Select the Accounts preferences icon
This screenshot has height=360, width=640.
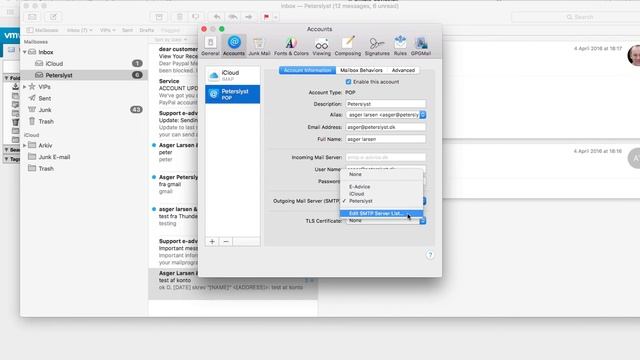[x=234, y=46]
